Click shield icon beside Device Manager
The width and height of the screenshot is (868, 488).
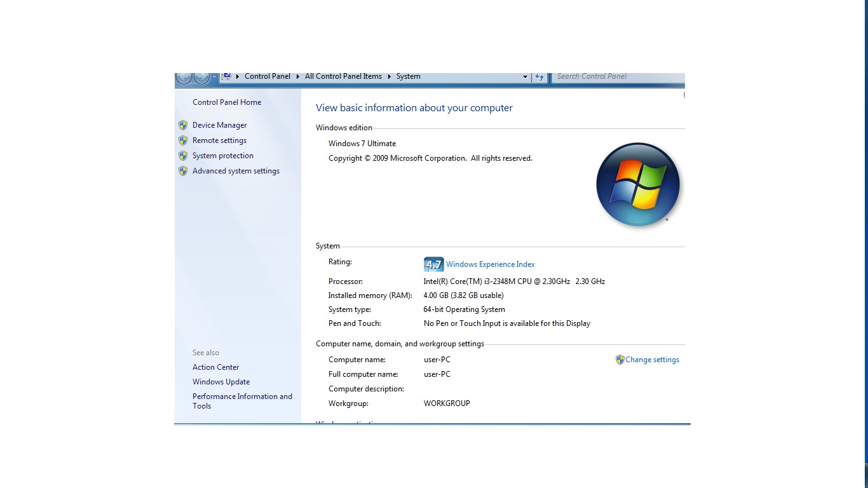coord(183,125)
